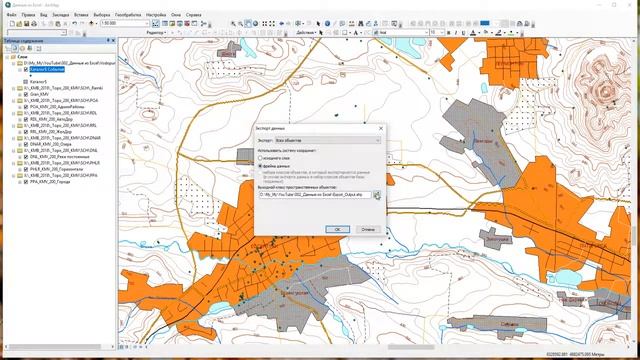Open the Editor dropdown menu
Viewport: 640px width, 360px height.
tap(156, 33)
